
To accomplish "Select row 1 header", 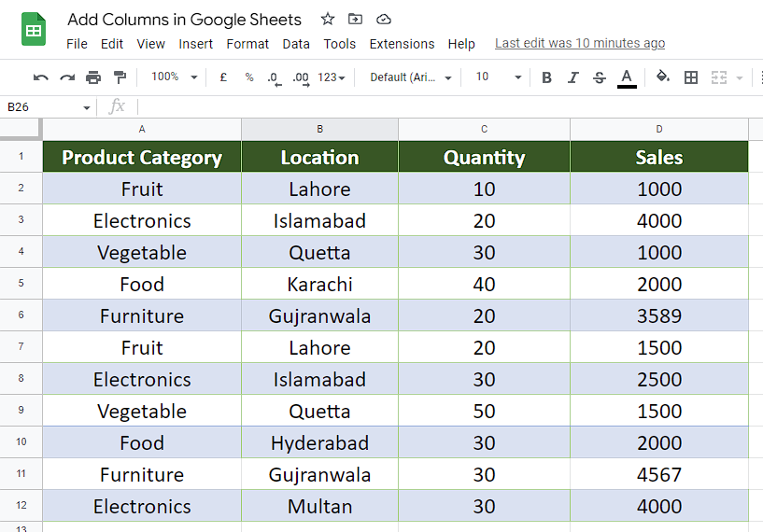I will [21, 156].
